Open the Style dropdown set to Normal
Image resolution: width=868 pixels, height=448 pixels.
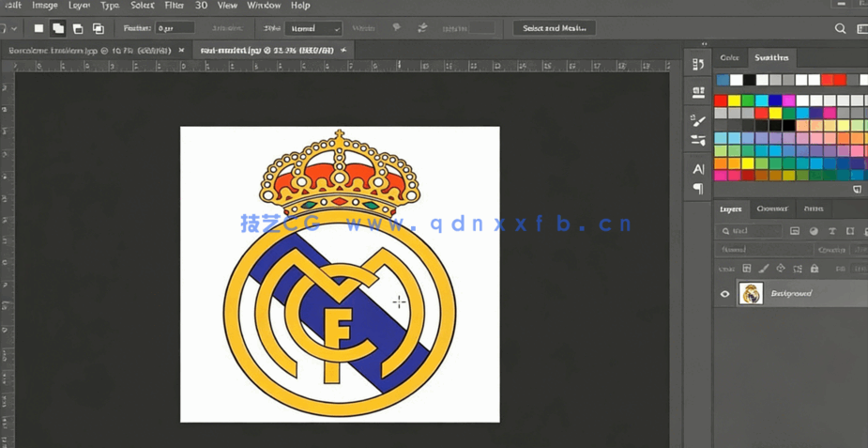click(x=313, y=29)
